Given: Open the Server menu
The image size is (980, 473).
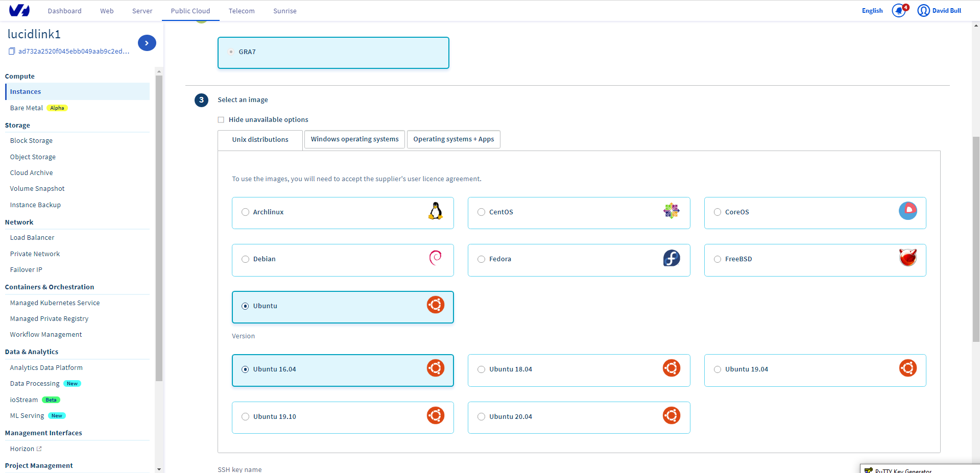Looking at the screenshot, I should coord(142,11).
